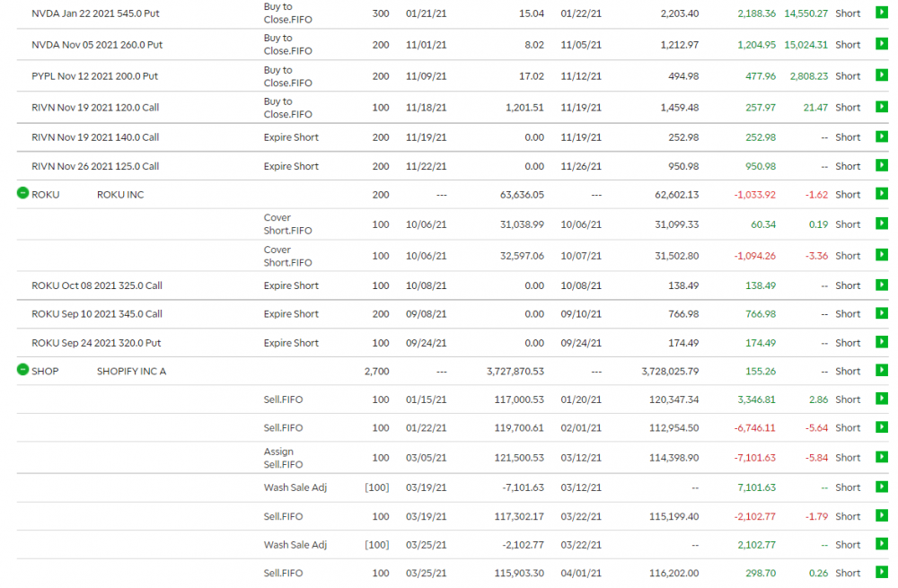Image resolution: width=898 pixels, height=588 pixels.
Task: Click green arrow on RIVN Nov 19 120.0 Call row
Action: click(x=881, y=108)
